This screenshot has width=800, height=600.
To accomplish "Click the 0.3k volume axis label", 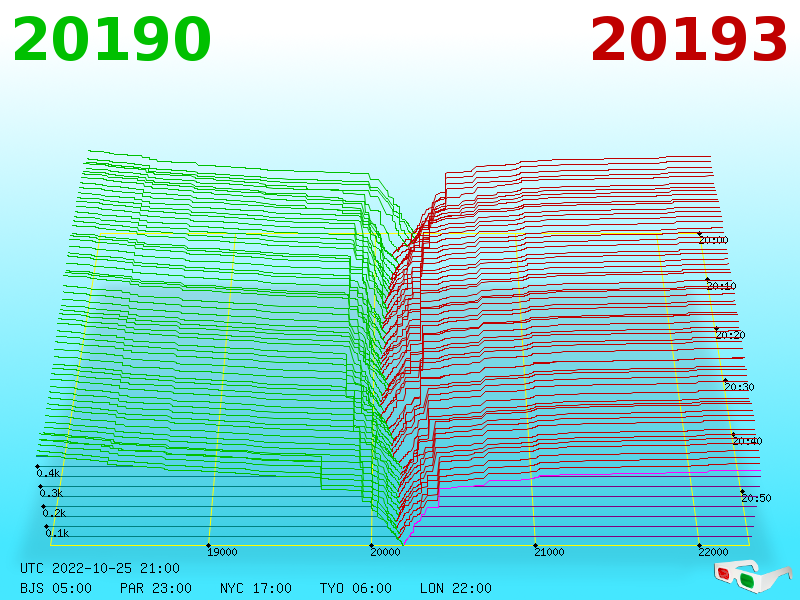I will (x=52, y=493).
